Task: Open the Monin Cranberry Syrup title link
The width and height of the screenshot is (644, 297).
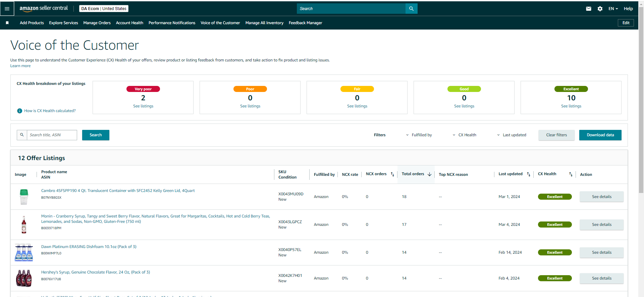Action: pyautogui.click(x=156, y=219)
